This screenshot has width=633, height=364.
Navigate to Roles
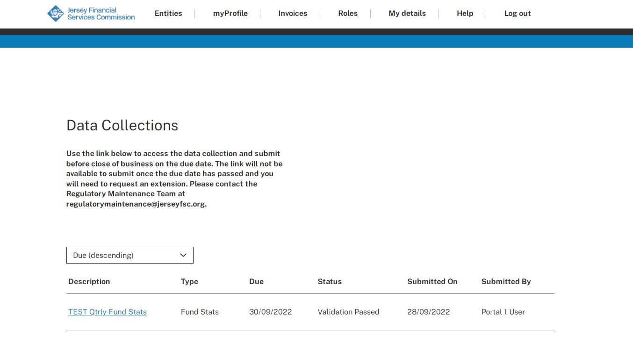pos(348,14)
